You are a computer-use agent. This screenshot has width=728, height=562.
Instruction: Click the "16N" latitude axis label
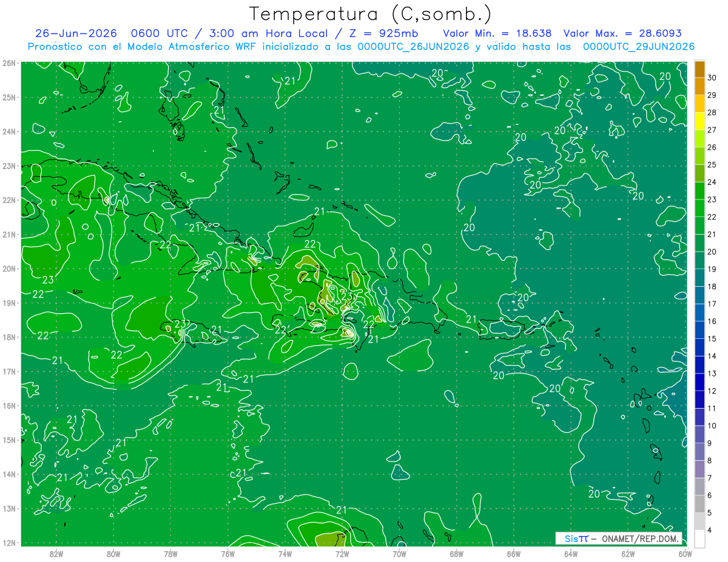[x=8, y=406]
